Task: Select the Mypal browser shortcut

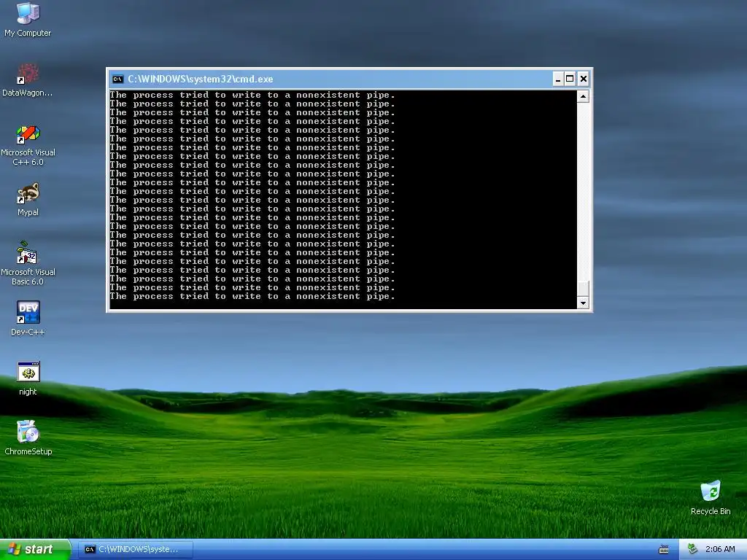Action: 28,200
